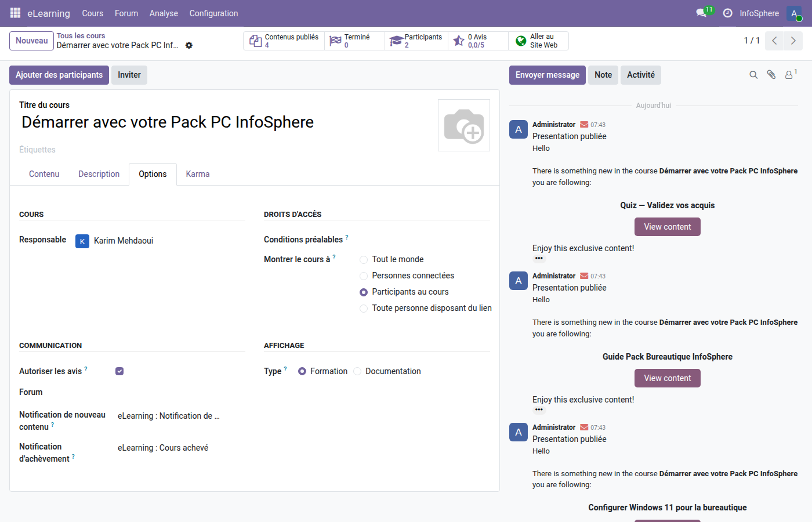Image resolution: width=812 pixels, height=522 pixels.
Task: Open the Responsable field to change Karim Mehdaoui
Action: (124, 240)
